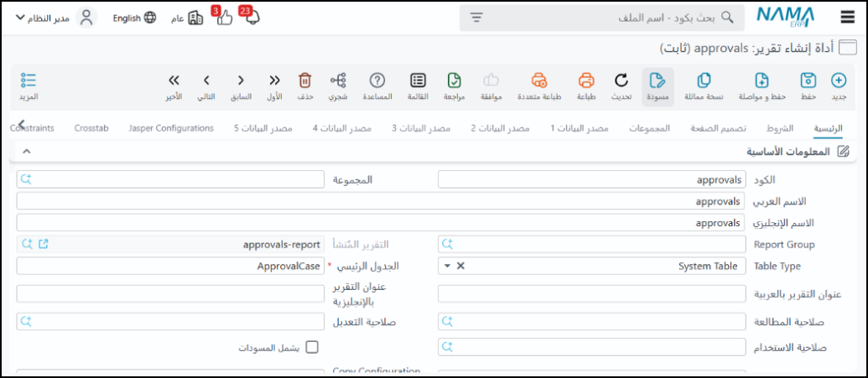Open the hamburger main menu
868x378 pixels.
[847, 18]
